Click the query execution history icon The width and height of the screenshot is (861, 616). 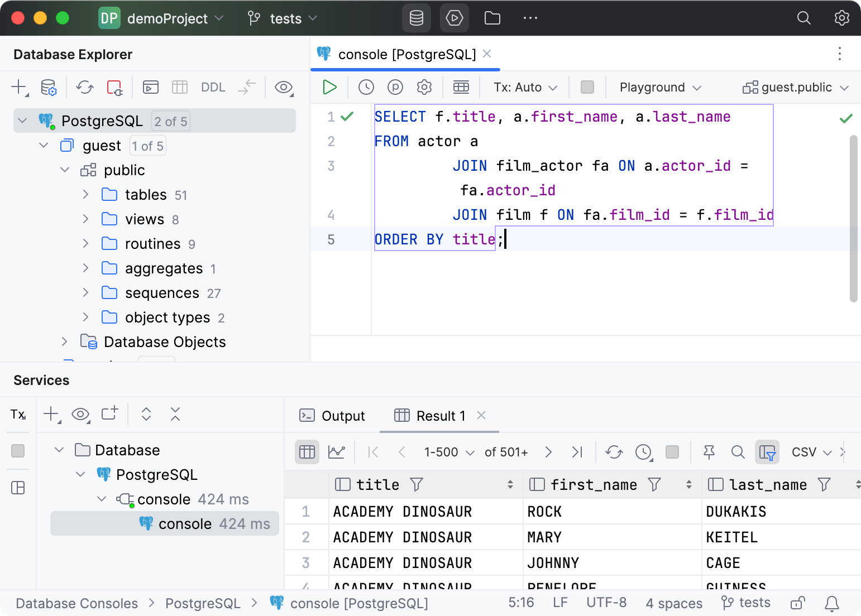(x=366, y=87)
